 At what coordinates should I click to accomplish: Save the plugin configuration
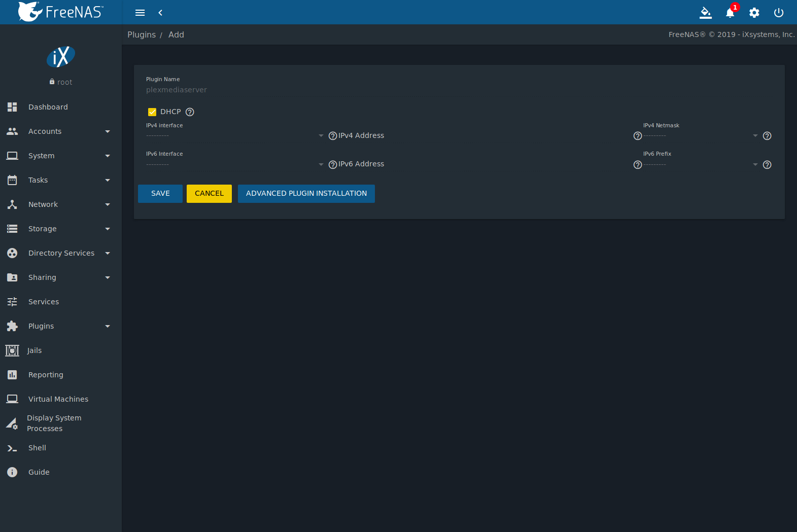tap(160, 194)
